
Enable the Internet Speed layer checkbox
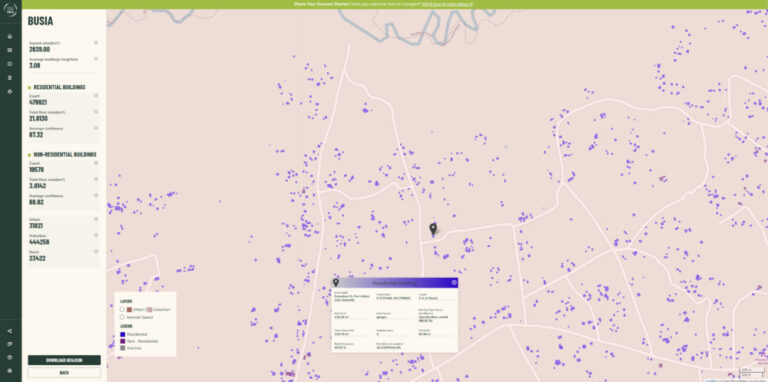(x=122, y=317)
